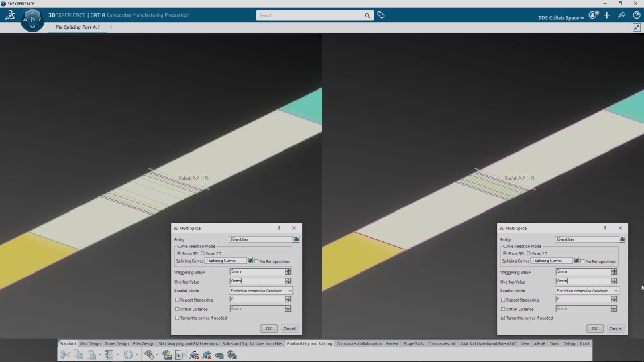
Task: Click the Copy icon in Standard toolbar
Action: click(x=78, y=355)
